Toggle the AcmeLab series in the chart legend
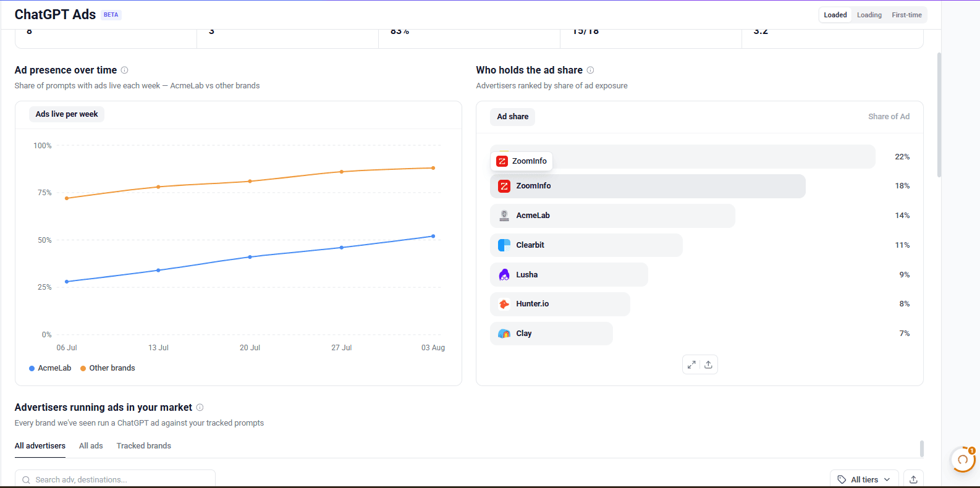980x488 pixels. [50, 368]
